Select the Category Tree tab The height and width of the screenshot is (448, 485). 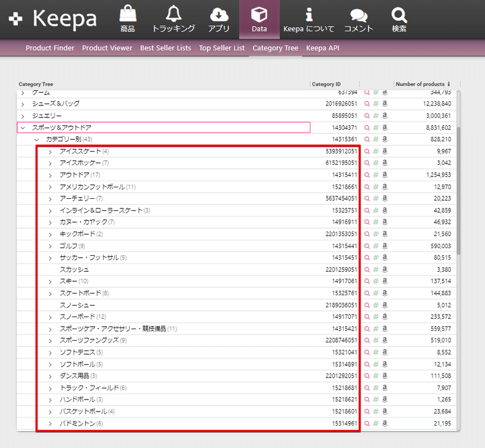(275, 48)
